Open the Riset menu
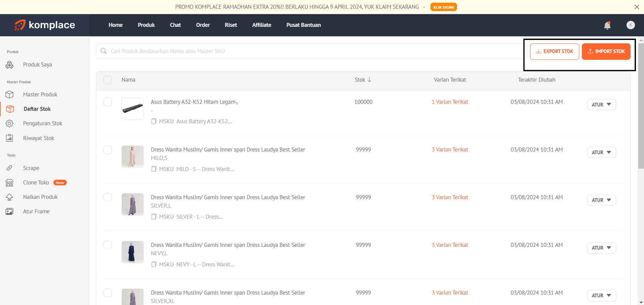The width and height of the screenshot is (644, 305). [231, 25]
